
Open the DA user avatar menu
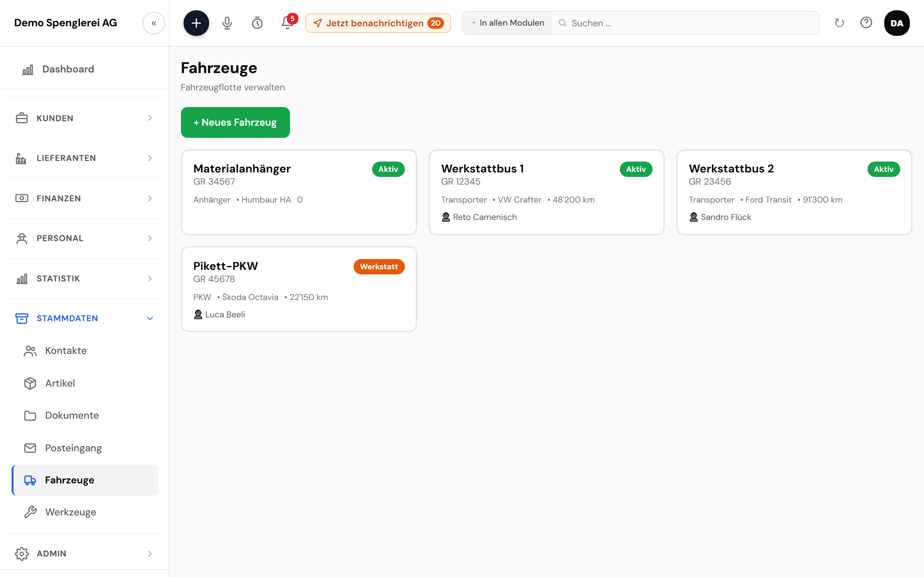tap(897, 23)
